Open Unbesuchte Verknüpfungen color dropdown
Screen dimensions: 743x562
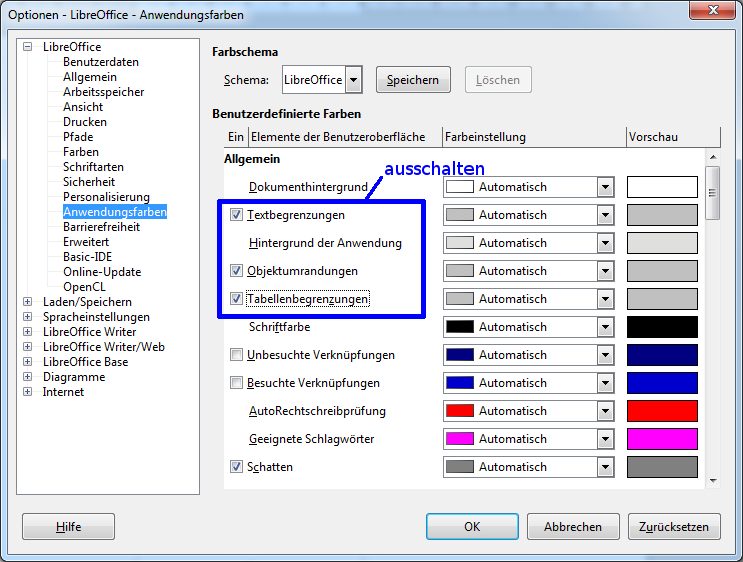605,354
